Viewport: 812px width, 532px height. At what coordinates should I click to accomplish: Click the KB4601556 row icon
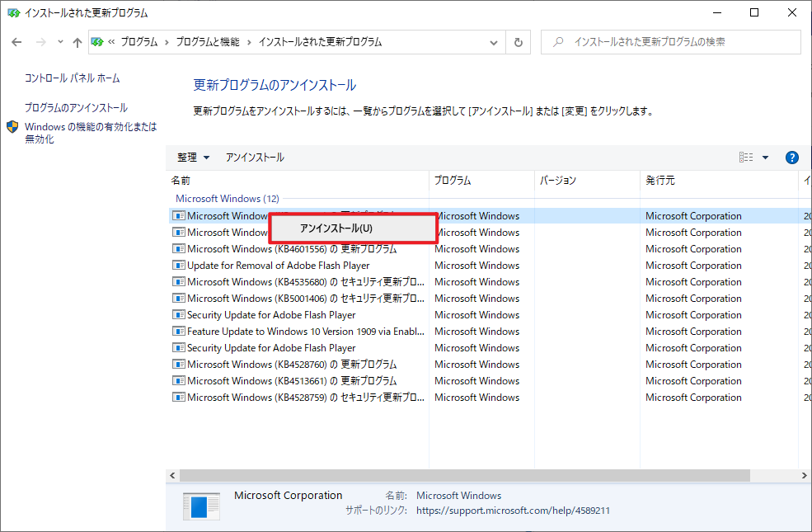tap(179, 248)
